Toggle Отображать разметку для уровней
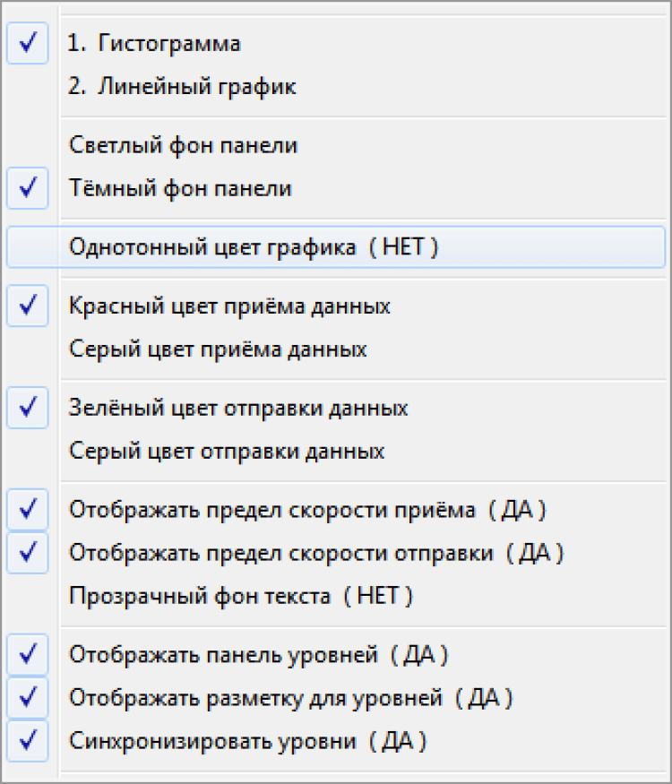This screenshot has width=672, height=784. pyautogui.click(x=290, y=697)
